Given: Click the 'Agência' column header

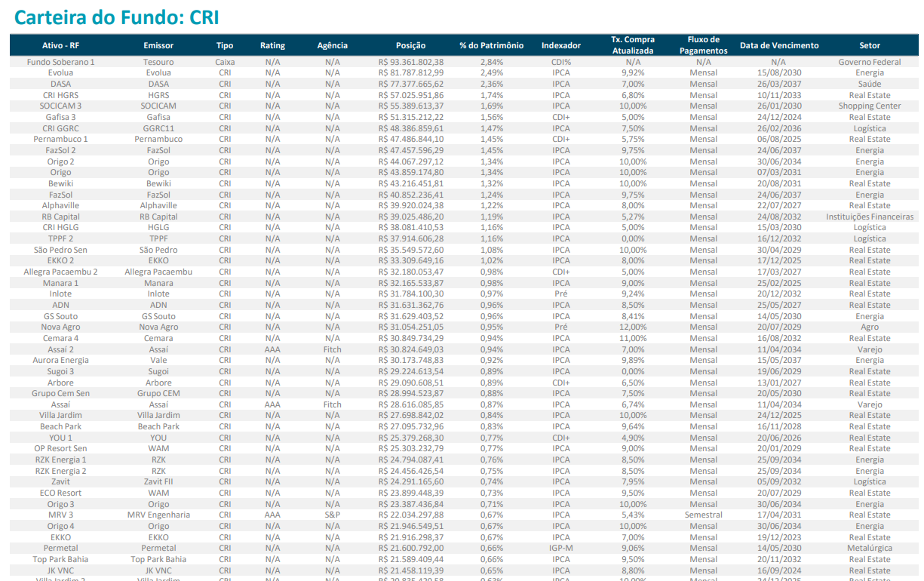Looking at the screenshot, I should [332, 45].
